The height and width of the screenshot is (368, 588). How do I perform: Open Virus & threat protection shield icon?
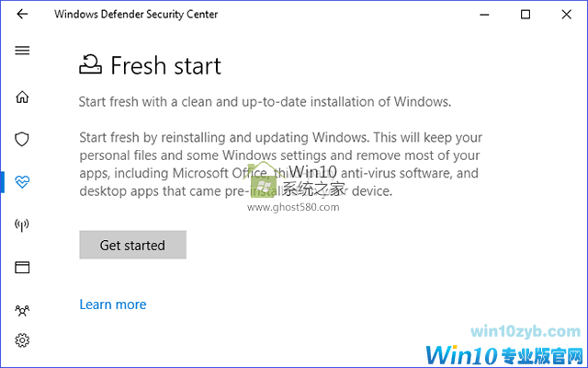tap(22, 139)
